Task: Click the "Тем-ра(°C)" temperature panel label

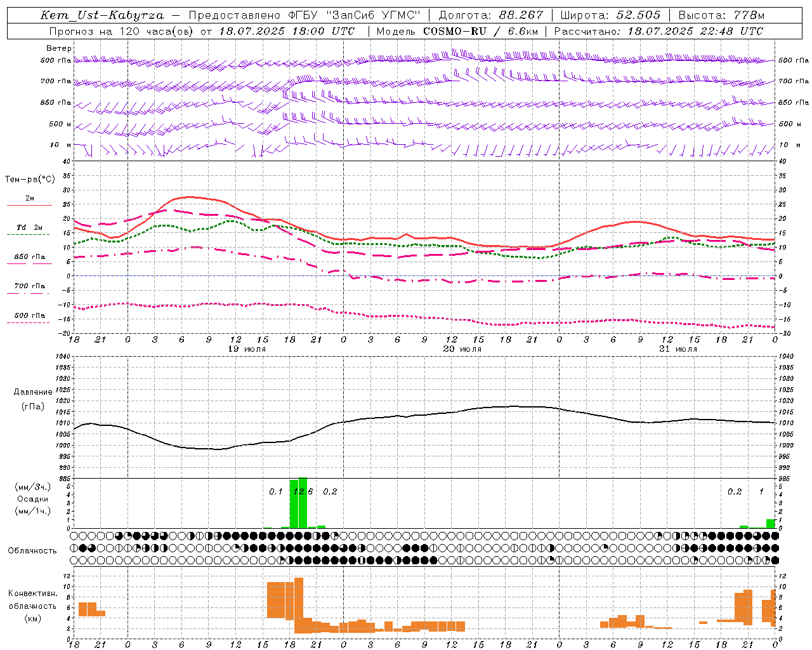Action: point(30,180)
